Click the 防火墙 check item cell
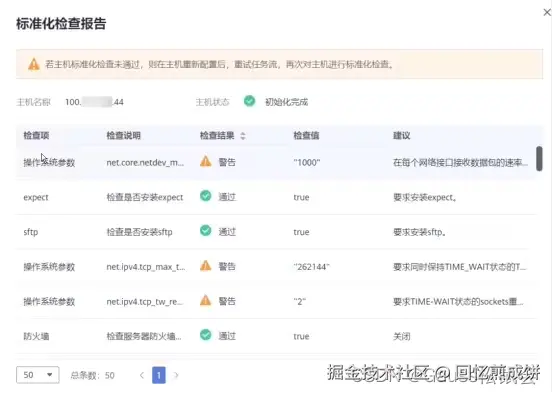 pyautogui.click(x=36, y=337)
